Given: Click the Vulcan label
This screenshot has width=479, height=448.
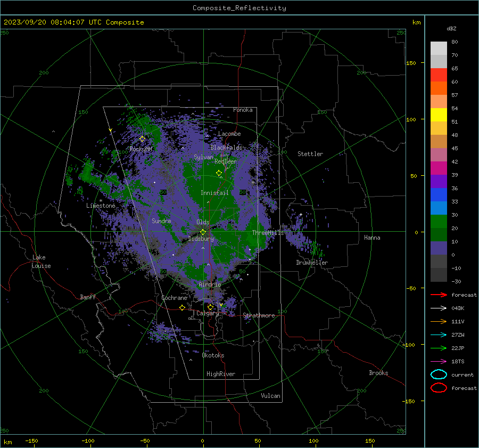Looking at the screenshot, I should point(271,396).
